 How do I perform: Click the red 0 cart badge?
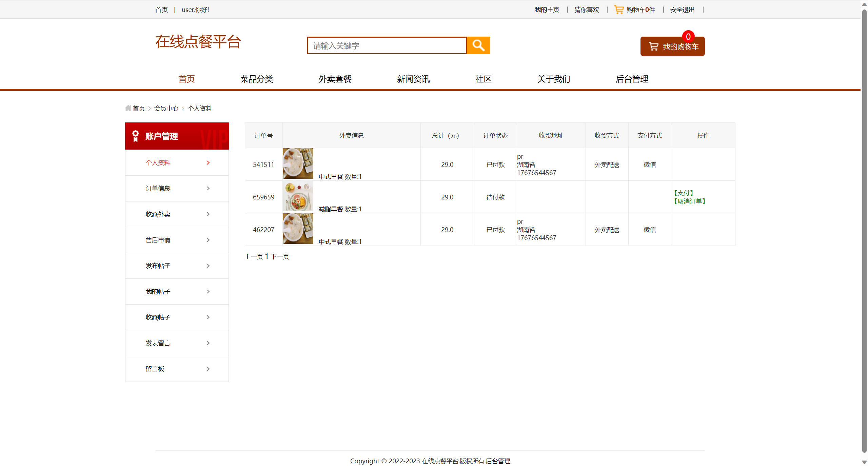click(x=688, y=37)
